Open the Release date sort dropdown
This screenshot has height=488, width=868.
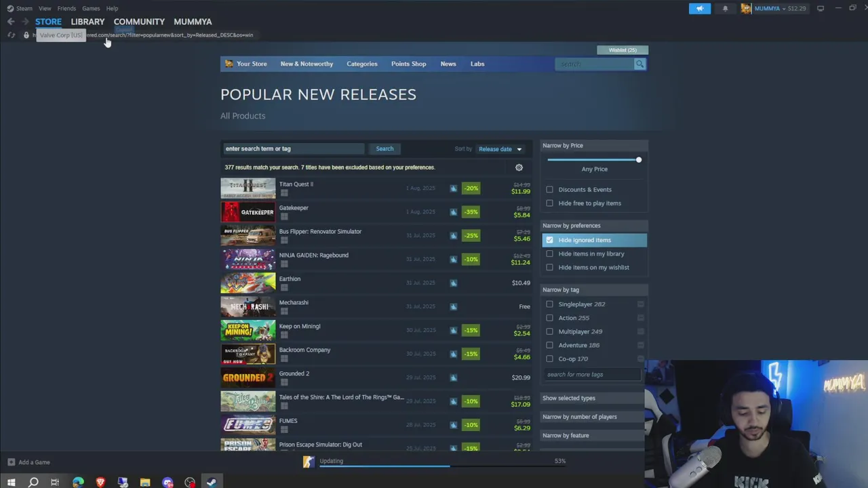click(x=500, y=149)
